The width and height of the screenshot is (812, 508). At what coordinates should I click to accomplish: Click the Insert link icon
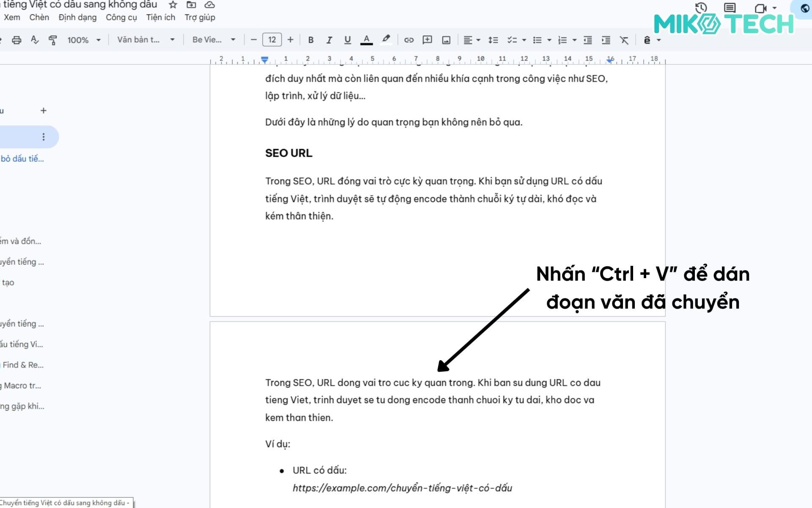(409, 40)
